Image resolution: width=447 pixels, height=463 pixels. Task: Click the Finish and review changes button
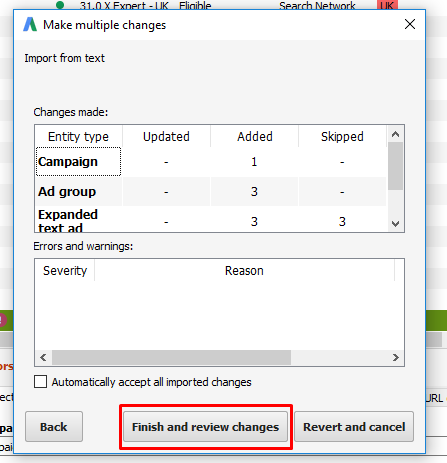click(x=205, y=427)
